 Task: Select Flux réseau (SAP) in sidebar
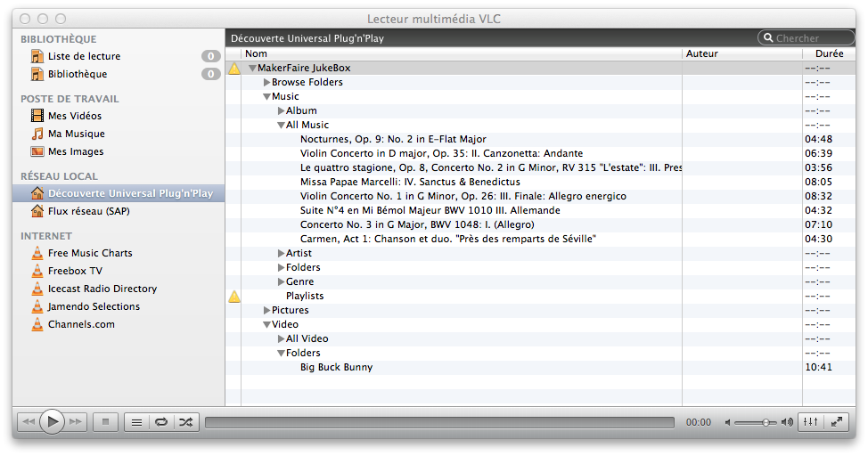88,211
